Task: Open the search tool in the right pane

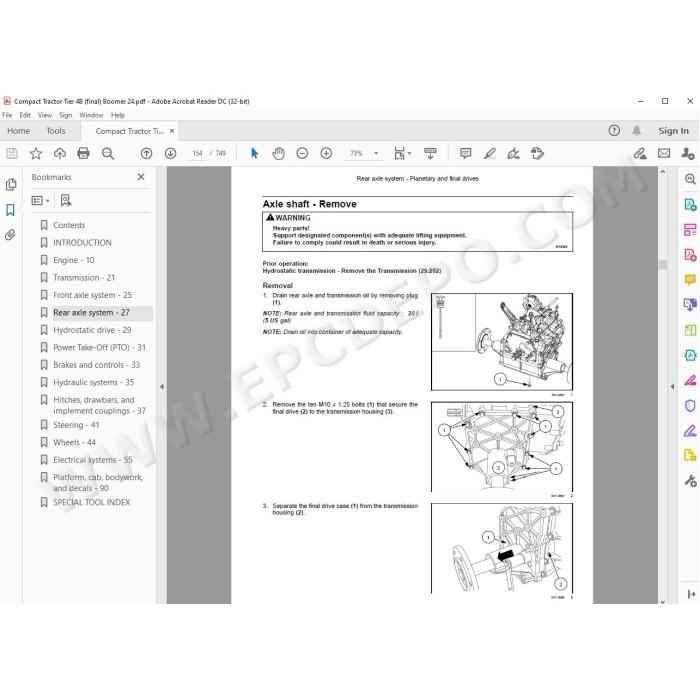Action: (690, 179)
